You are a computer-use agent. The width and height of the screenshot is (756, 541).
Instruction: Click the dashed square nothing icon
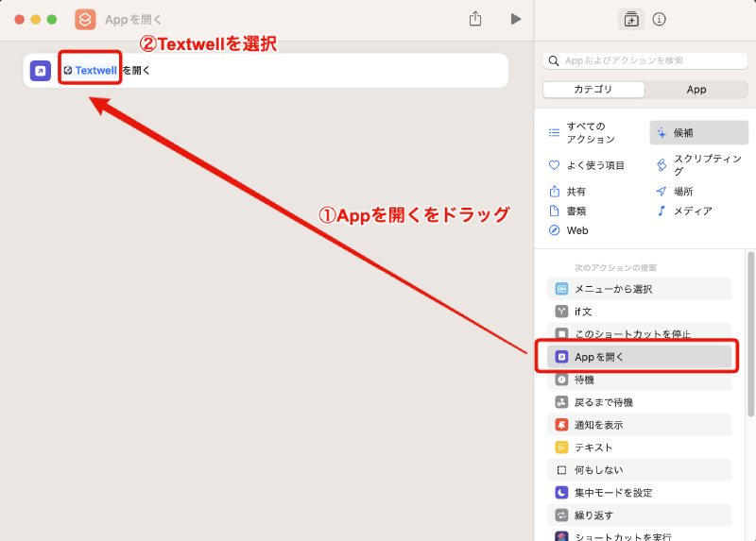[x=561, y=469]
